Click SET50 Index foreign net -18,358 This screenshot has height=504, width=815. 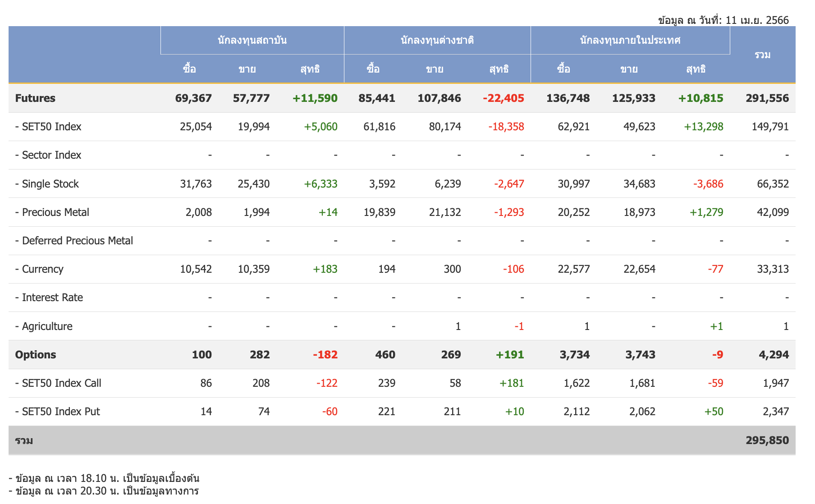click(x=506, y=127)
